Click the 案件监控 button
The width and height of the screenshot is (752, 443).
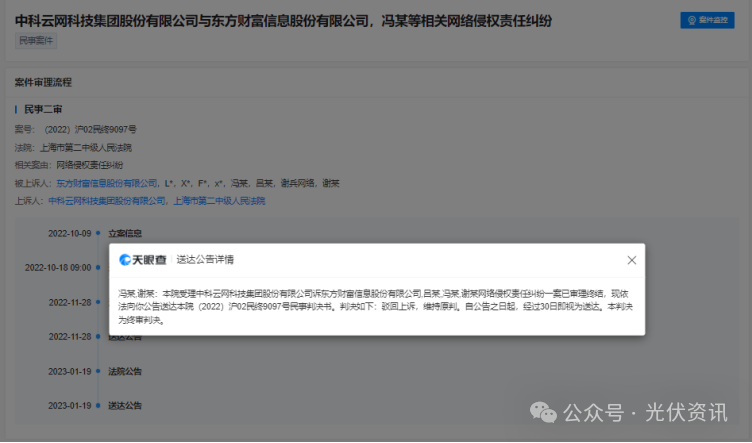(707, 20)
